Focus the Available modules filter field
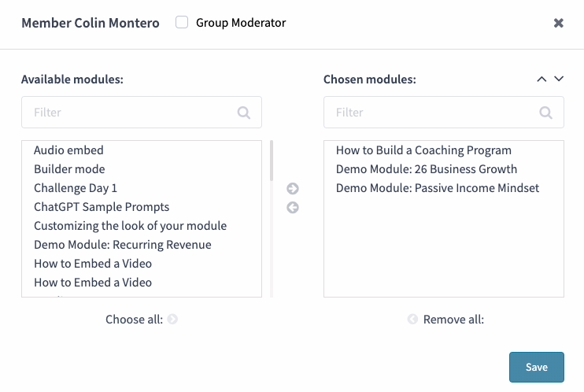The height and width of the screenshot is (392, 584). pyautogui.click(x=130, y=113)
